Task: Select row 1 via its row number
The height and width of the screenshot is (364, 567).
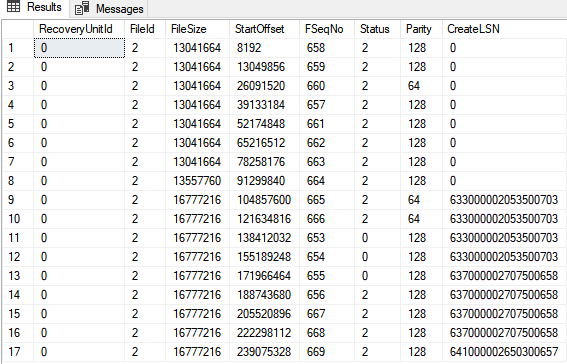Action: coord(18,48)
